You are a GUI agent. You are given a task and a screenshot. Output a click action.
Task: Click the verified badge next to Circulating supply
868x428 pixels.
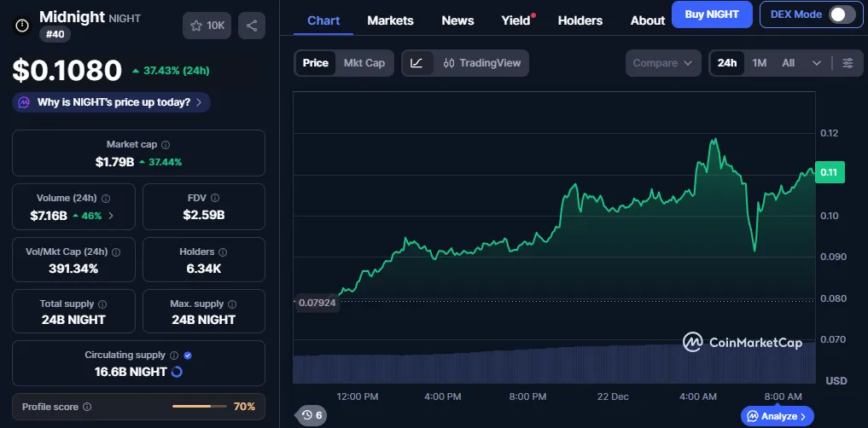[x=188, y=356]
